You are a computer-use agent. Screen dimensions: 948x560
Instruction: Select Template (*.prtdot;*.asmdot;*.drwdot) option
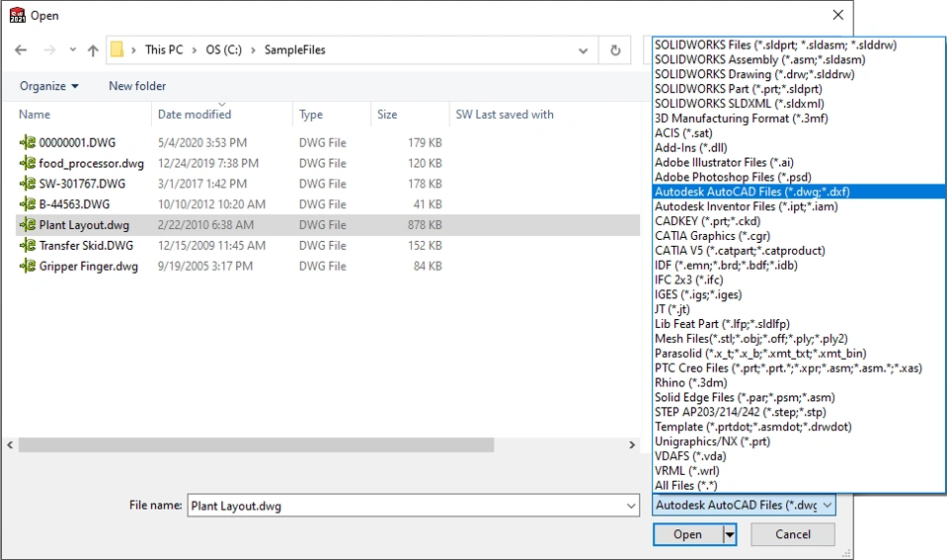(x=799, y=427)
